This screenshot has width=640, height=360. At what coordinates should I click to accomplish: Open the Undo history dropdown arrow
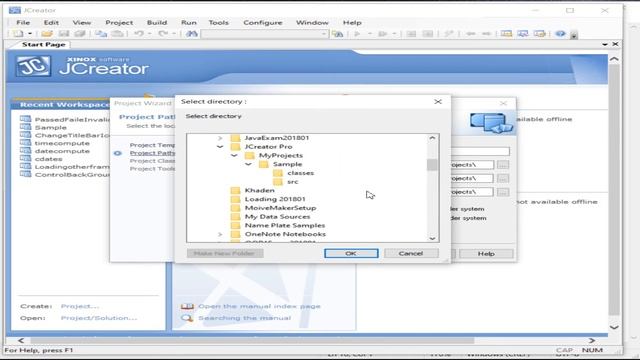point(150,34)
